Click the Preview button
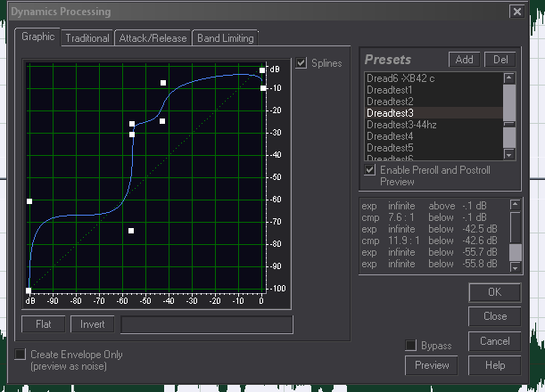The width and height of the screenshot is (545, 392). 432,365
